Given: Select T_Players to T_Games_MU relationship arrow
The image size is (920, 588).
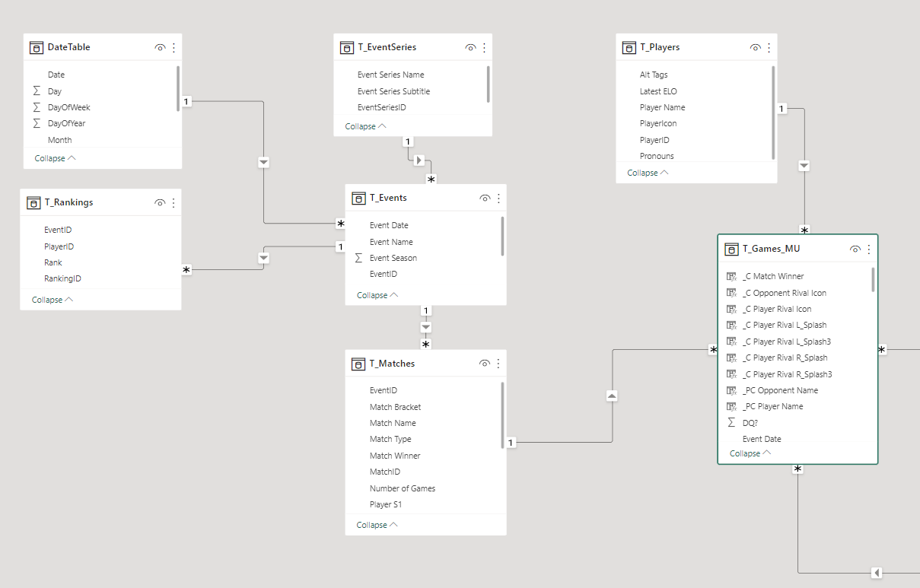Looking at the screenshot, I should (804, 166).
